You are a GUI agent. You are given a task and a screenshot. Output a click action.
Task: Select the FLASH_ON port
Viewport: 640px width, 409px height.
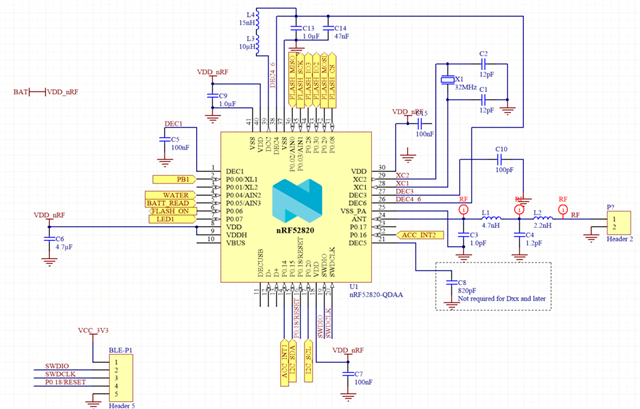pos(173,211)
